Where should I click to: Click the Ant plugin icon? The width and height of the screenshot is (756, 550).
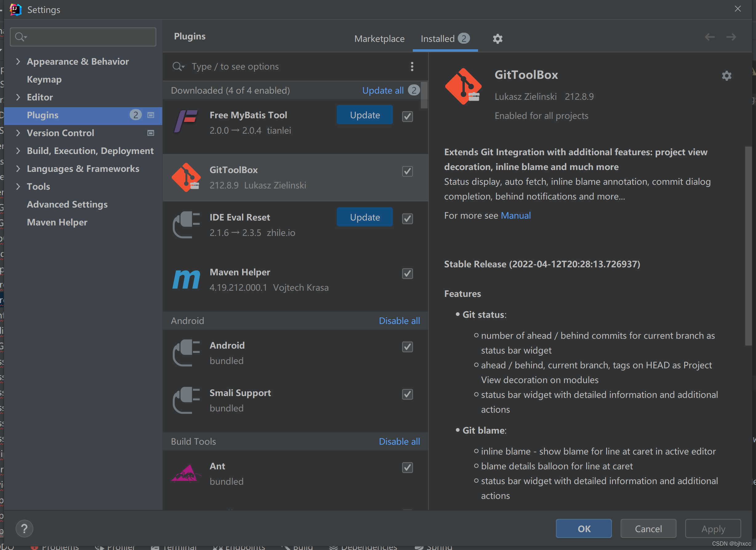(186, 473)
